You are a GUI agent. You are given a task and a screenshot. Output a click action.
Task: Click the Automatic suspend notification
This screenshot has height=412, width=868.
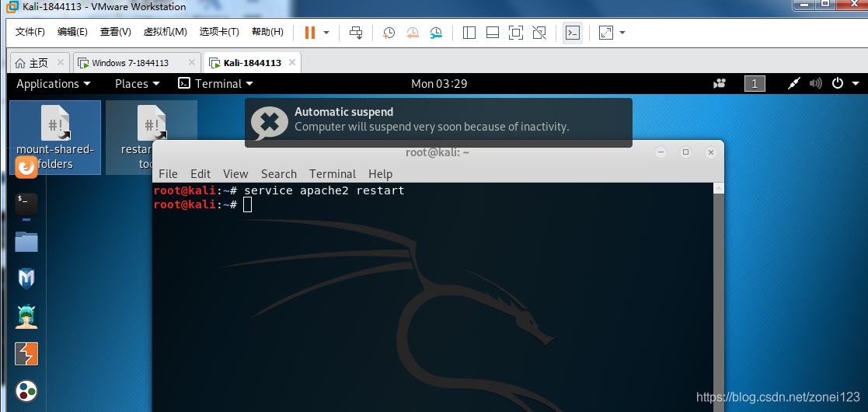(438, 123)
